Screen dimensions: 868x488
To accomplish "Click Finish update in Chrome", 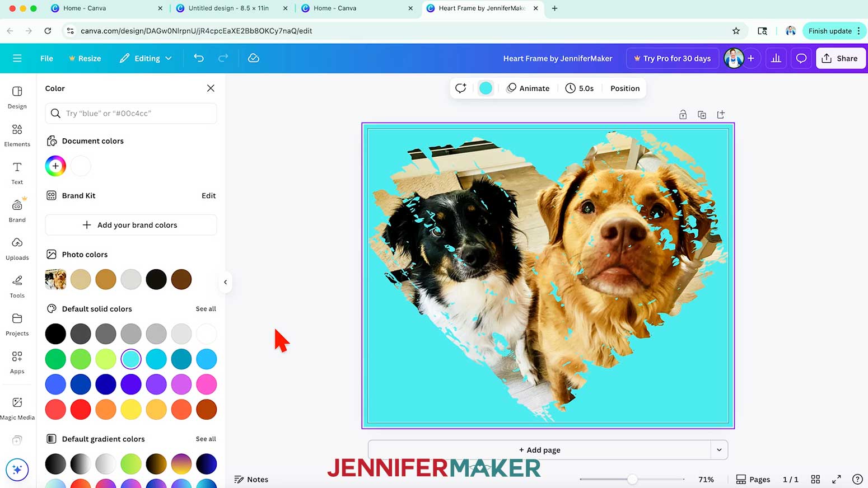I will [834, 31].
